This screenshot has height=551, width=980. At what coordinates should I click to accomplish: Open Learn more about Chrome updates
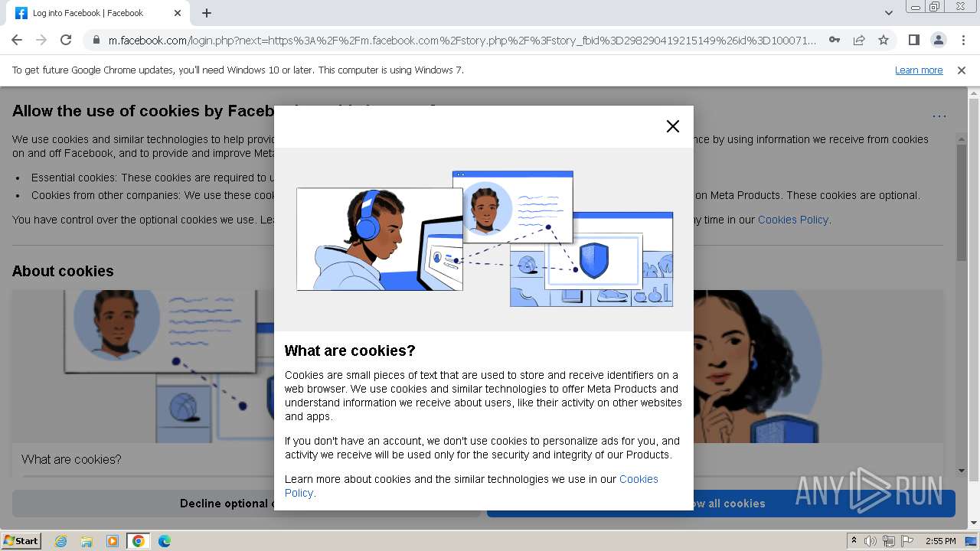pos(919,70)
